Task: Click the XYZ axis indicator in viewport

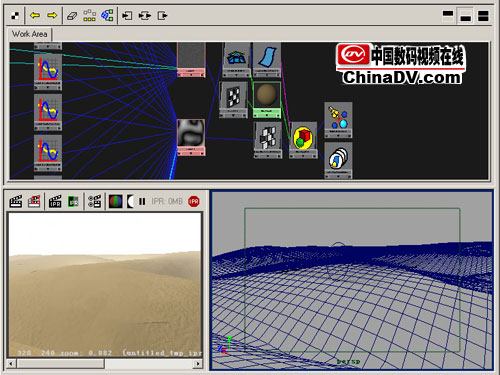Action: 225,345
